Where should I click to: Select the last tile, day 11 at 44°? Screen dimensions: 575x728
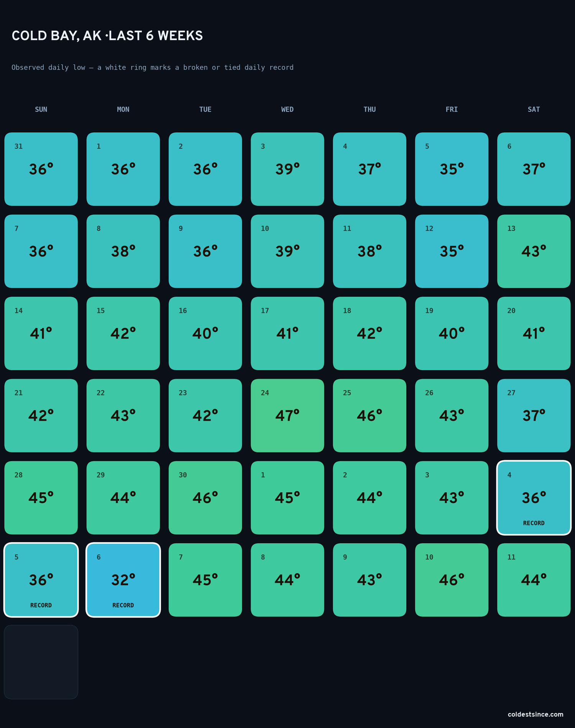click(534, 580)
